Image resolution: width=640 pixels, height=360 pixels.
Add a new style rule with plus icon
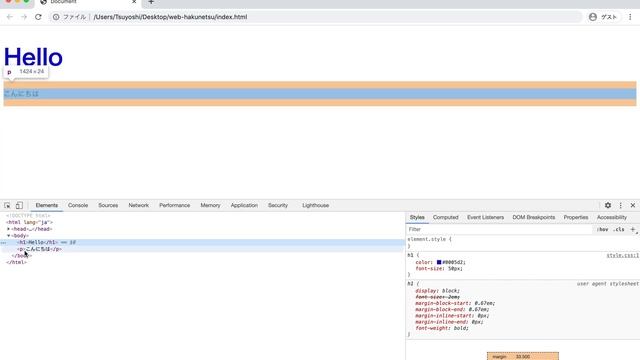(x=633, y=229)
